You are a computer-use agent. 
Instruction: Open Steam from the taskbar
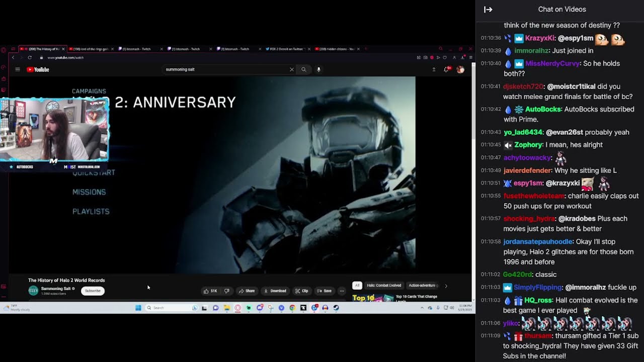tap(336, 308)
